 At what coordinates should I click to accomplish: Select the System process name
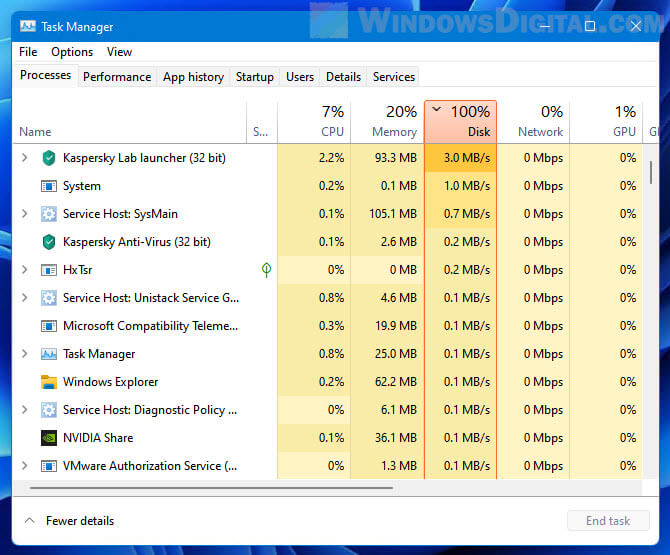pyautogui.click(x=82, y=186)
